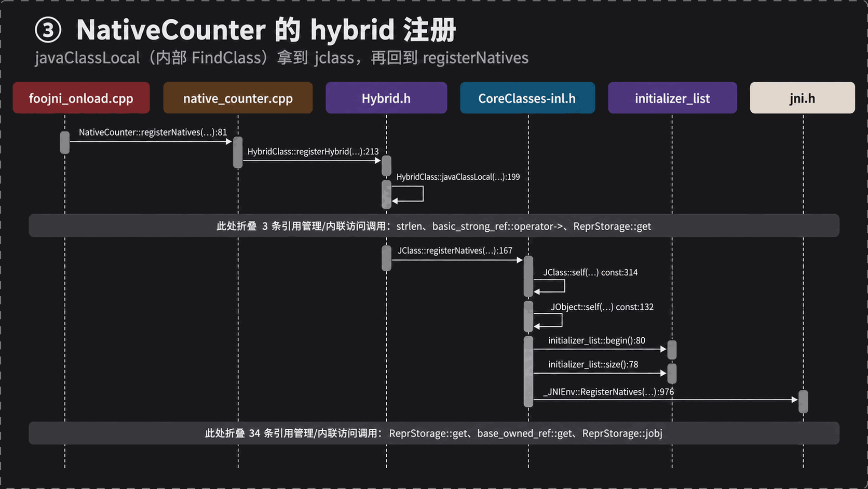The image size is (868, 489).
Task: Click the initializer_list::size activation bar
Action: pos(672,374)
